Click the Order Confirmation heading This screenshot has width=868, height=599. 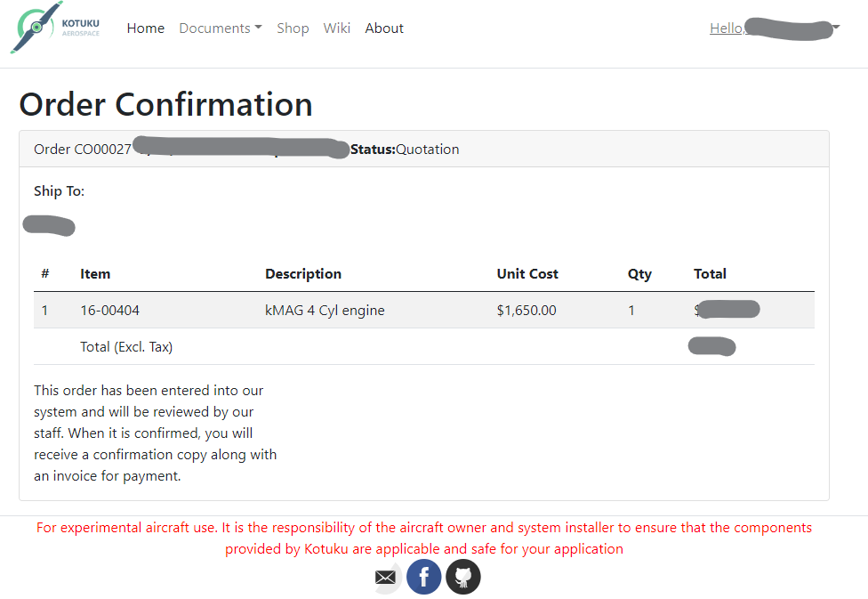point(166,104)
